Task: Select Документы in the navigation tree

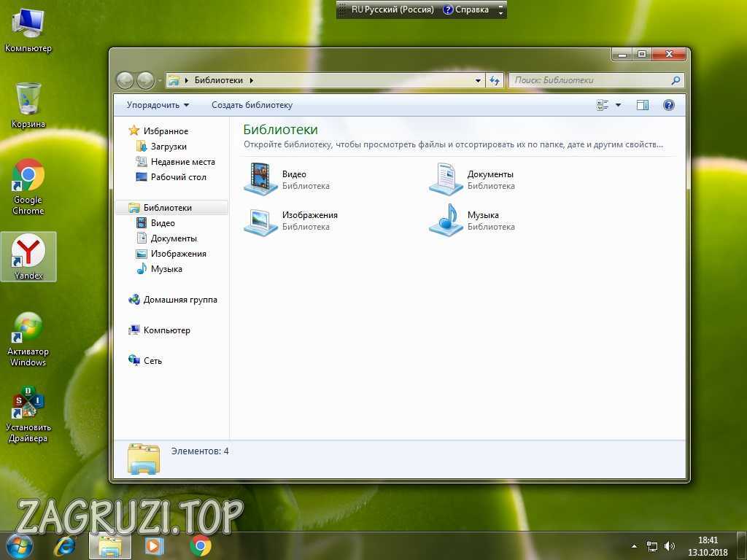Action: [x=174, y=238]
